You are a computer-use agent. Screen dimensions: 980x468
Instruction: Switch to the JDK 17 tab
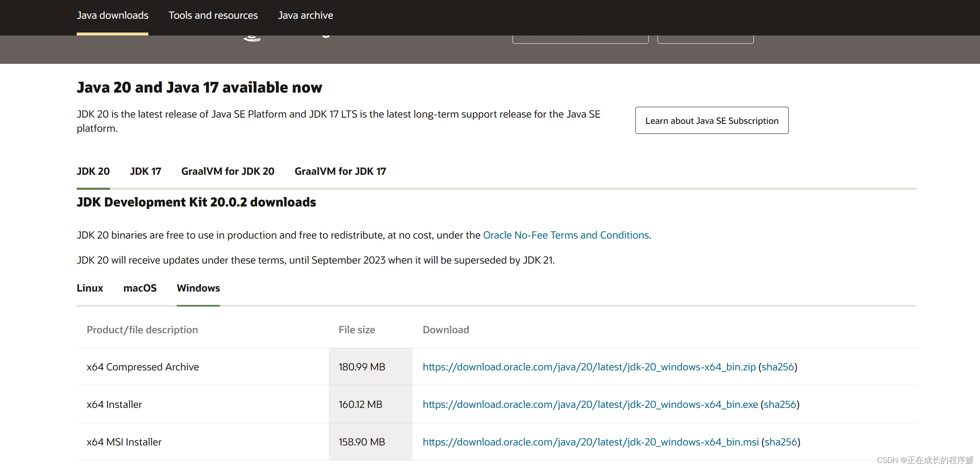145,171
